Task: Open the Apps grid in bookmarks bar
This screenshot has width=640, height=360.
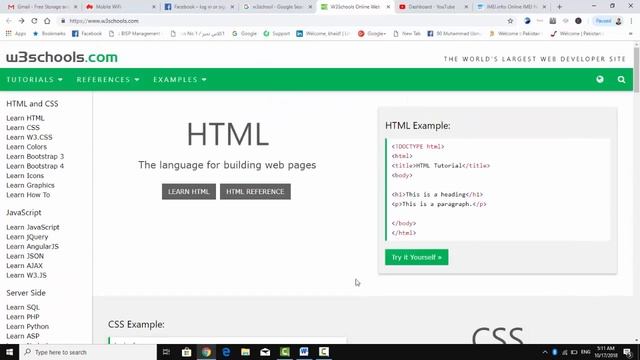Action: [16, 33]
